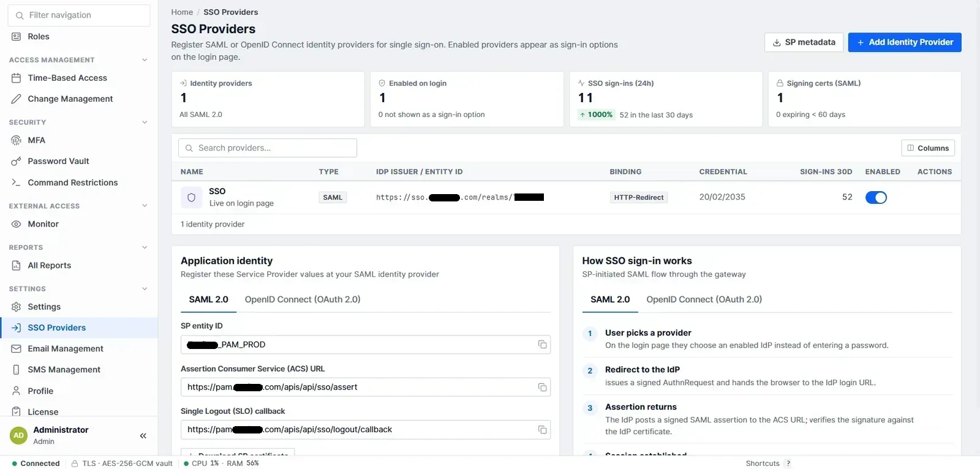Open Command Restrictions terminal icon
Image resolution: width=980 pixels, height=469 pixels.
(x=17, y=182)
